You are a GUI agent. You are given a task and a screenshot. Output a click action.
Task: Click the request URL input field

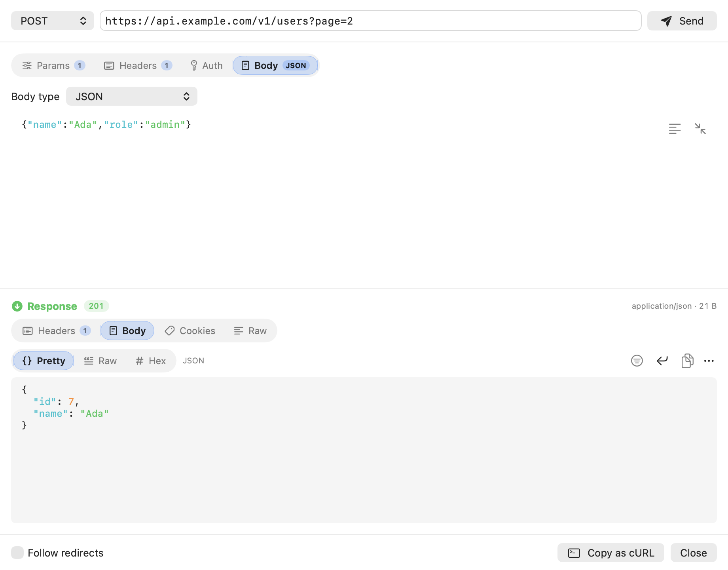click(370, 21)
